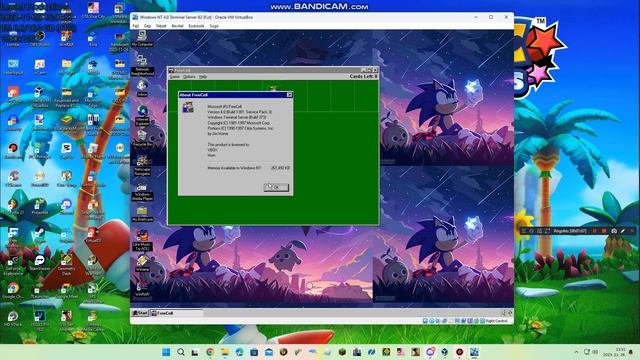Open File Explorer from the Windows taskbar
The height and width of the screenshot is (360, 640).
pos(225,352)
